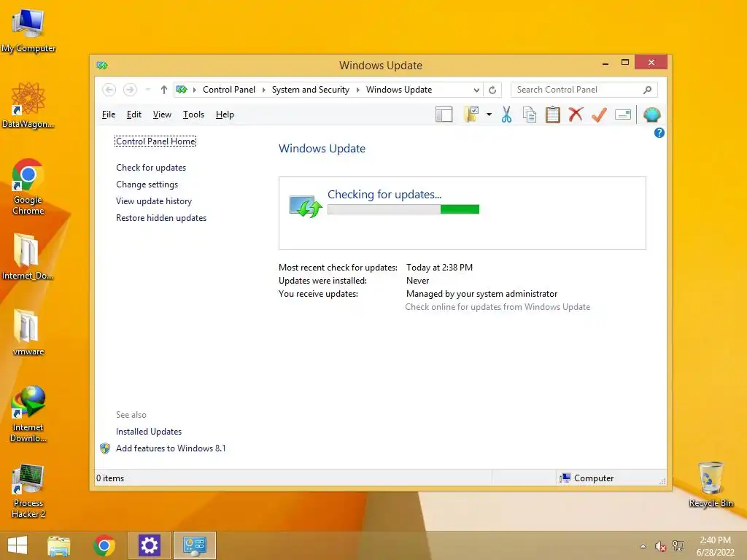Click the muted volume tray icon

pos(660,546)
